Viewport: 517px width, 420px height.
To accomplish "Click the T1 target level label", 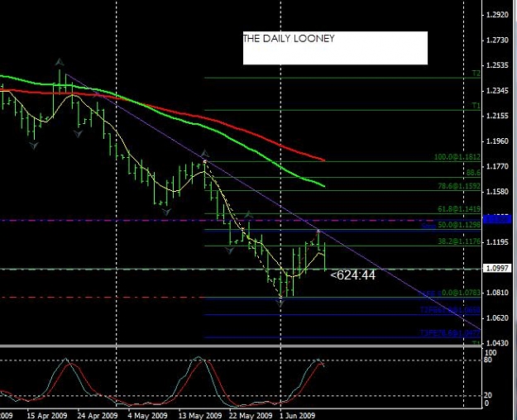I will tap(476, 106).
